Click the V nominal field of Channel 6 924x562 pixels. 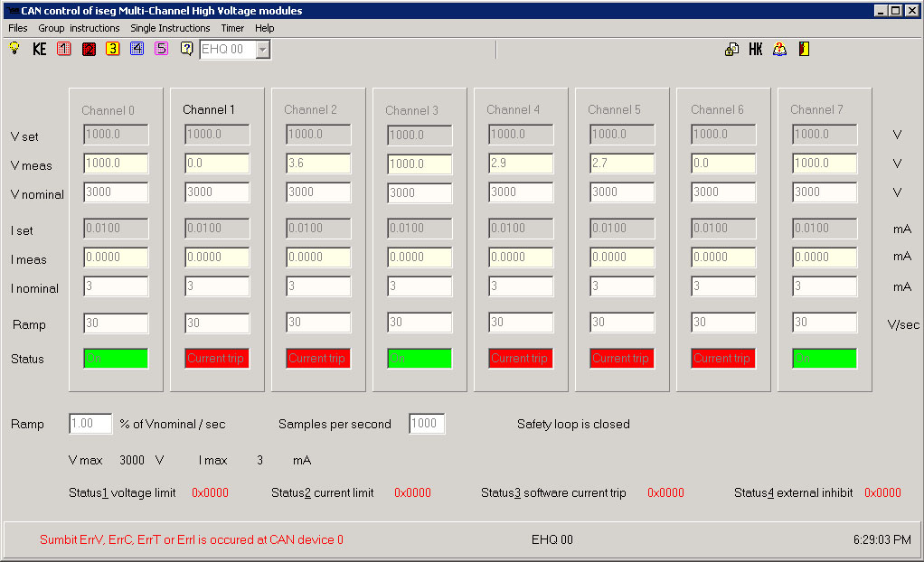click(x=723, y=192)
